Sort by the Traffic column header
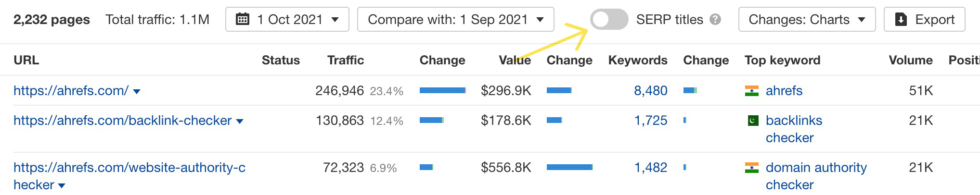This screenshot has width=980, height=195. point(345,60)
